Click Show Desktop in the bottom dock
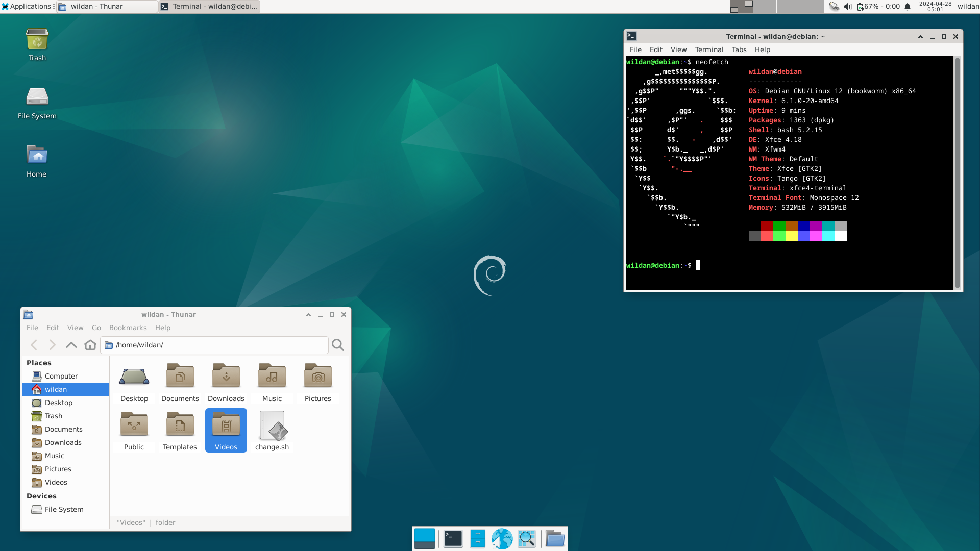The image size is (980, 551). (425, 539)
